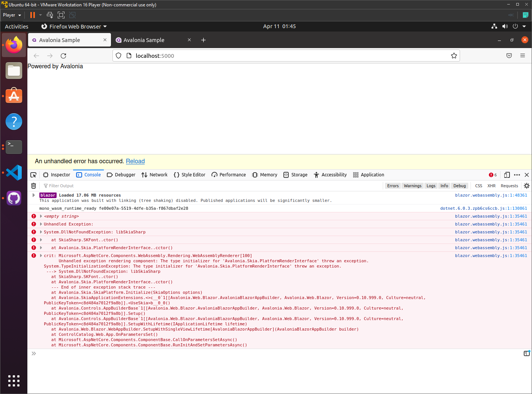532x394 pixels.
Task: Toggle the Errors filter in the console
Action: [x=393, y=185]
